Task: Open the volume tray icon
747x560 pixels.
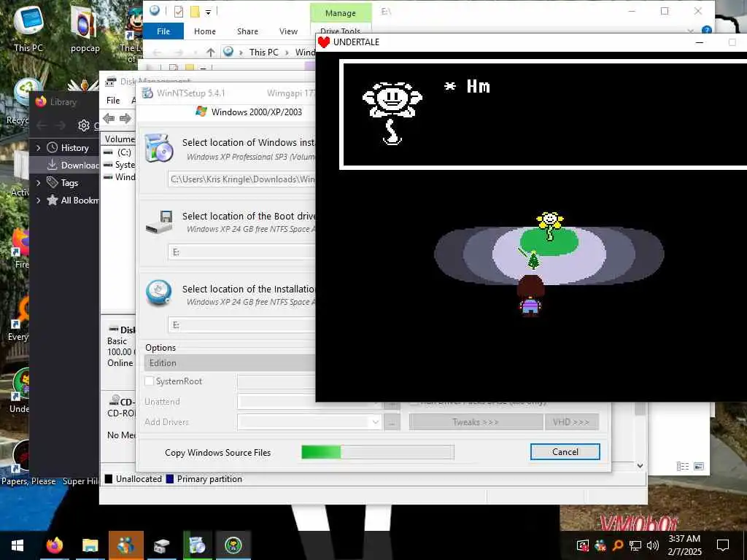Action: pyautogui.click(x=653, y=545)
